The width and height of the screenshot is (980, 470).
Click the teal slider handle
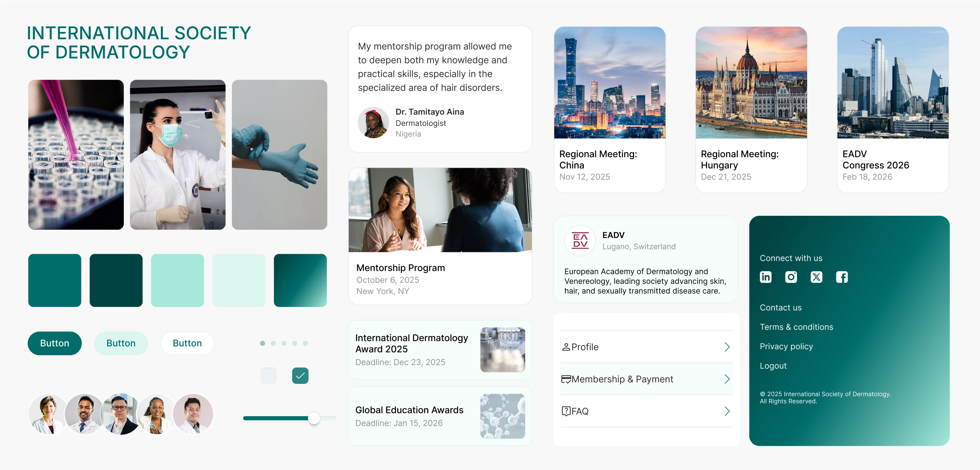[x=314, y=418]
